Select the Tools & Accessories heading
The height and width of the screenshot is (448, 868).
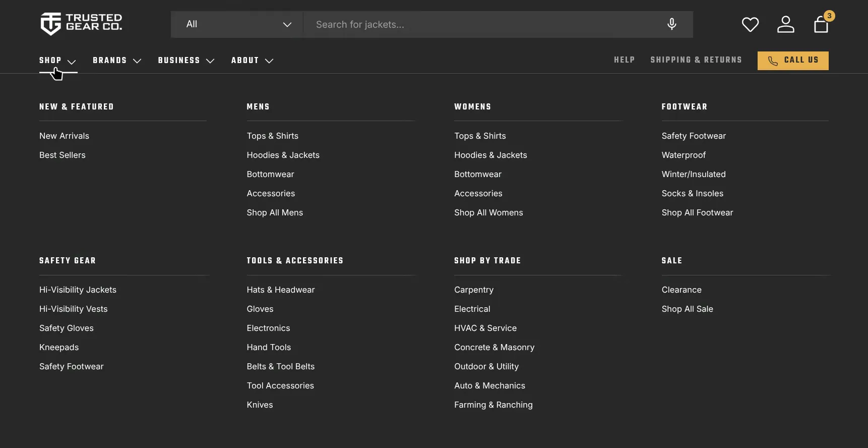(x=295, y=260)
